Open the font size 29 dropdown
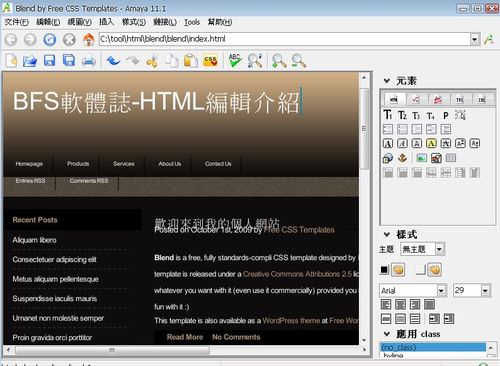 [485, 291]
